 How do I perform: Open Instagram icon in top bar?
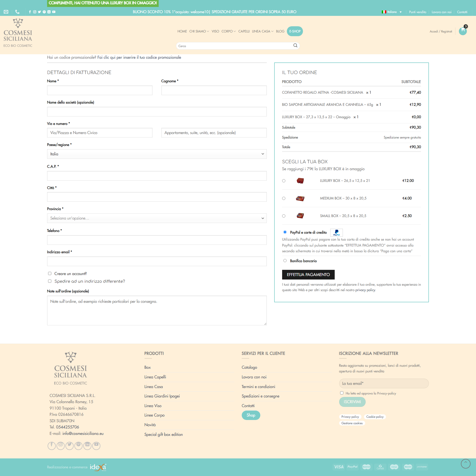click(35, 12)
